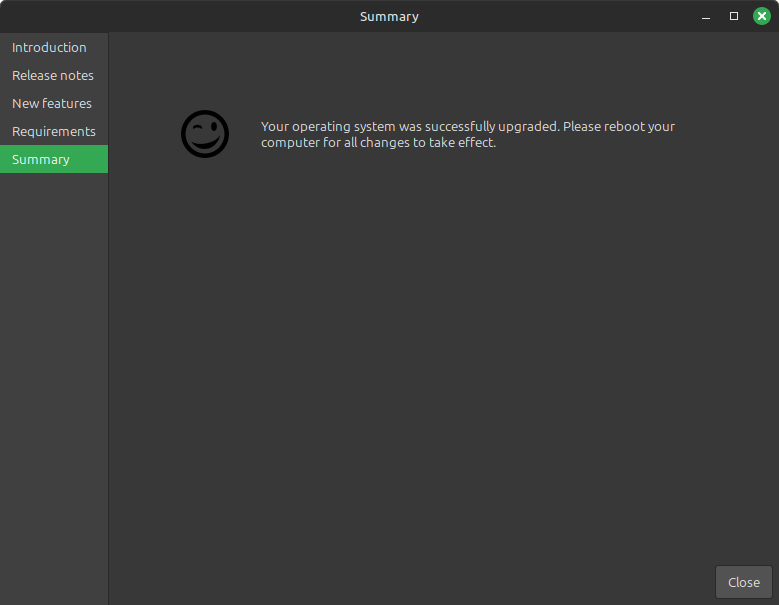
Task: Maximize the Summary window
Action: 734,16
